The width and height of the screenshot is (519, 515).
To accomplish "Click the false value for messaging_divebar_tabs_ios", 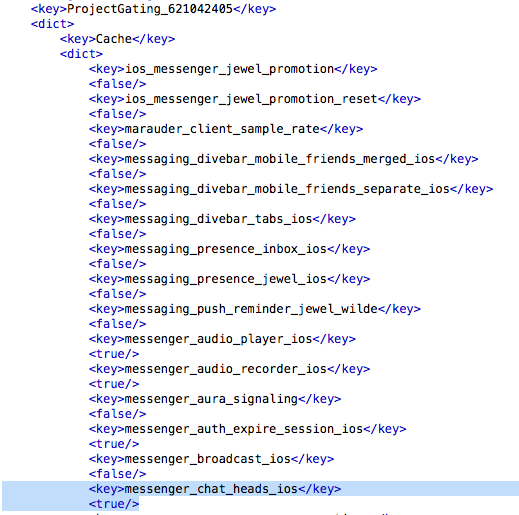I will [x=117, y=234].
